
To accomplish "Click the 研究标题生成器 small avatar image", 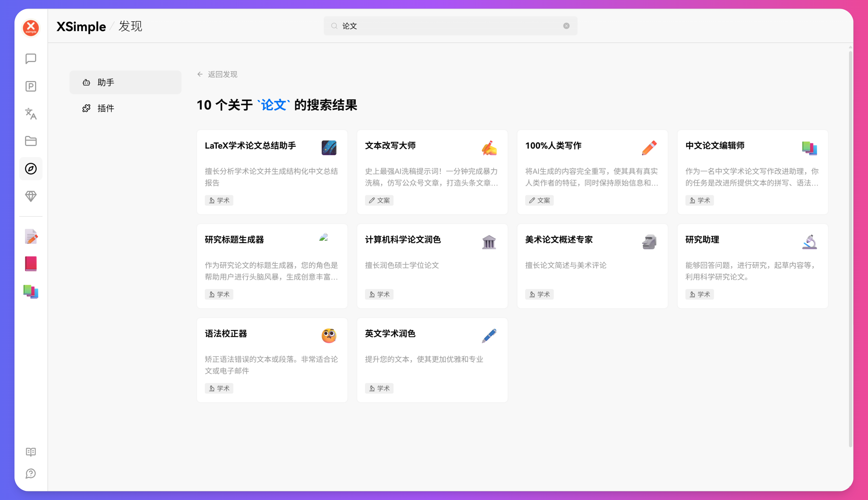I will coord(323,237).
